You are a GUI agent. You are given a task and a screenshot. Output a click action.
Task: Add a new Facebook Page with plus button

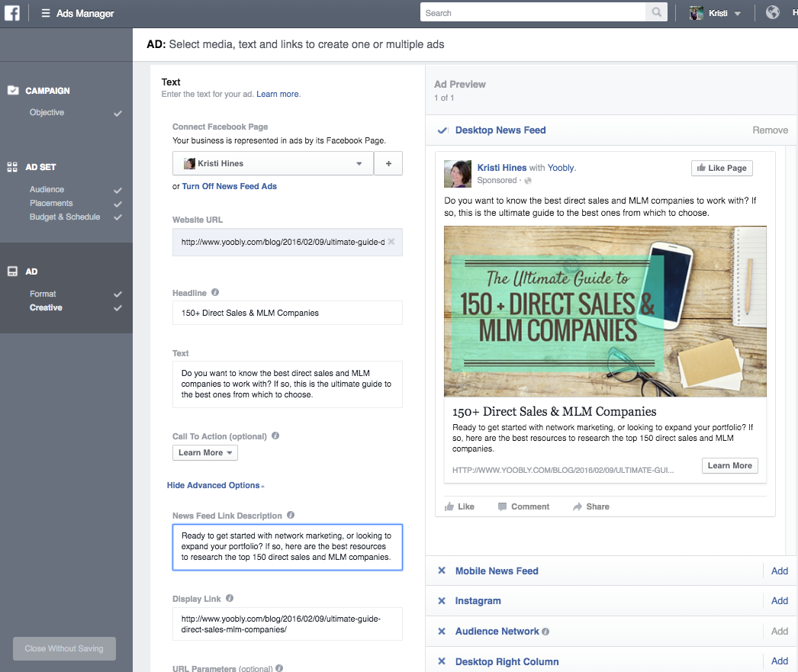click(x=388, y=163)
